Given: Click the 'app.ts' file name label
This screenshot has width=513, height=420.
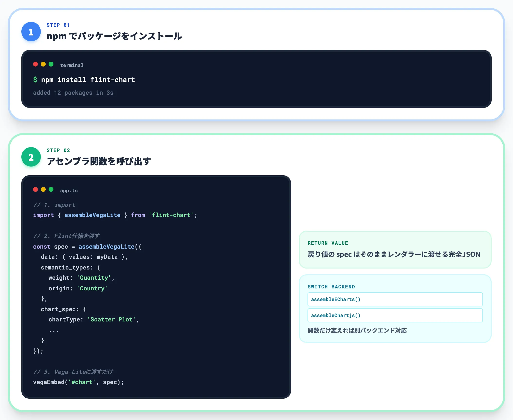Looking at the screenshot, I should (69, 191).
